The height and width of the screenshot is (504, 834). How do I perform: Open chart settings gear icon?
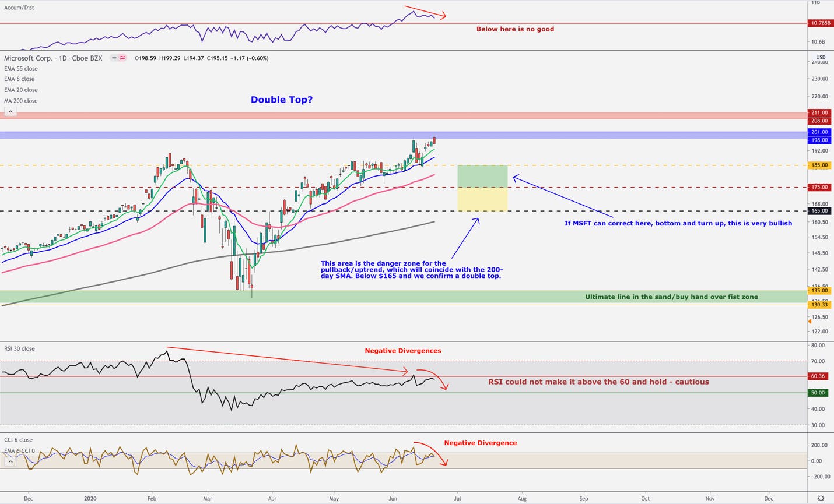821,498
